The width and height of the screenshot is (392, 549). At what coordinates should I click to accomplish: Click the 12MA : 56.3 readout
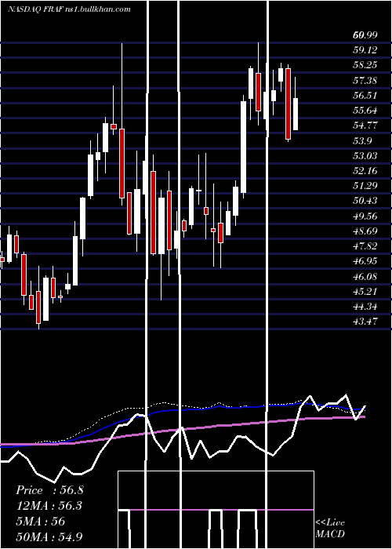pos(49,506)
